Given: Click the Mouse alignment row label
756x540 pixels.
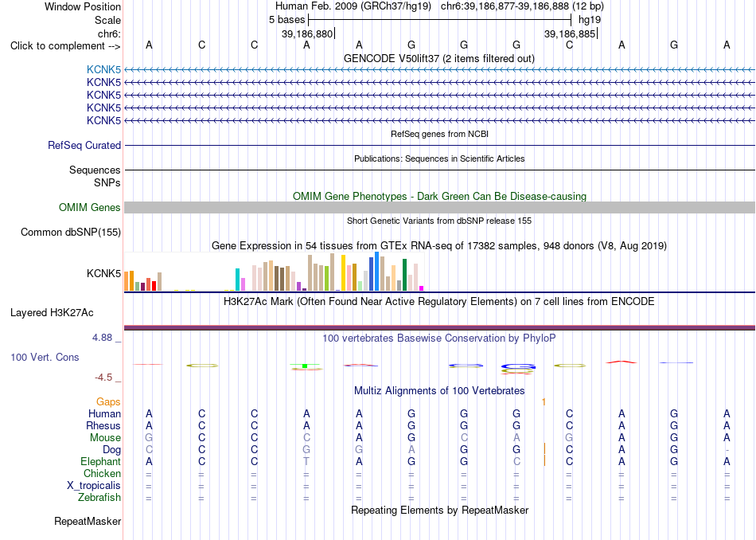Looking at the screenshot, I should click(105, 438).
